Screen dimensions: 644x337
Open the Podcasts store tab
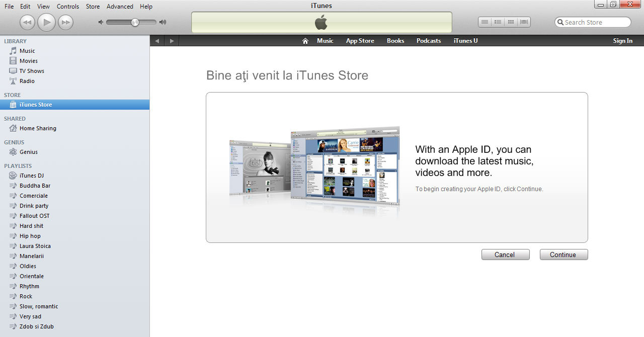coord(429,41)
